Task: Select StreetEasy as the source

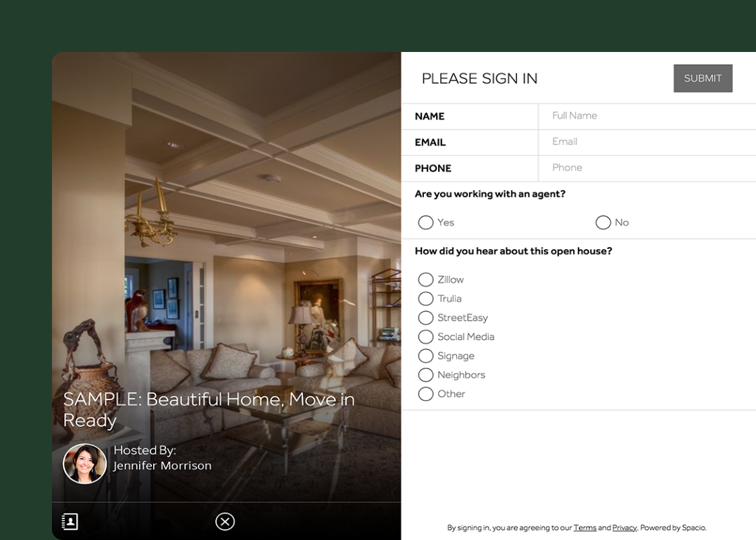Action: 425,318
